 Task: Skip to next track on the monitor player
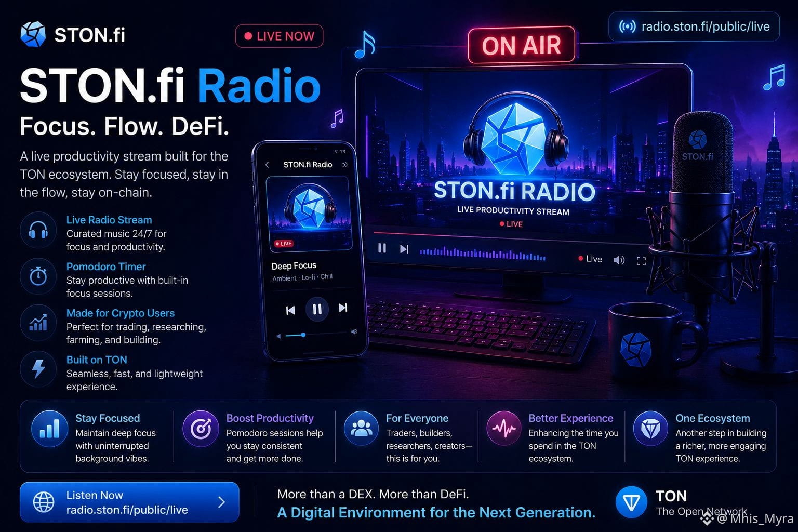click(404, 249)
